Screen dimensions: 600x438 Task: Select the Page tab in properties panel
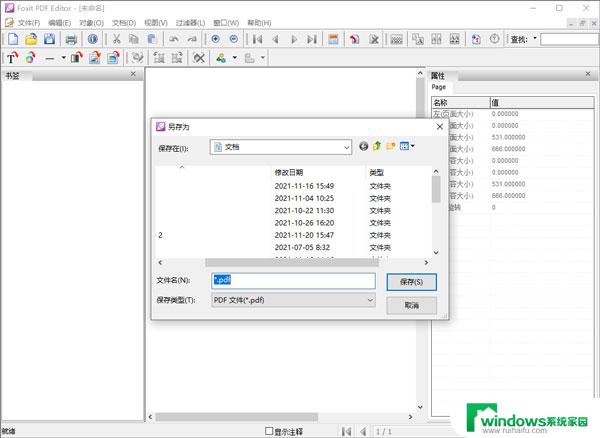[x=439, y=87]
